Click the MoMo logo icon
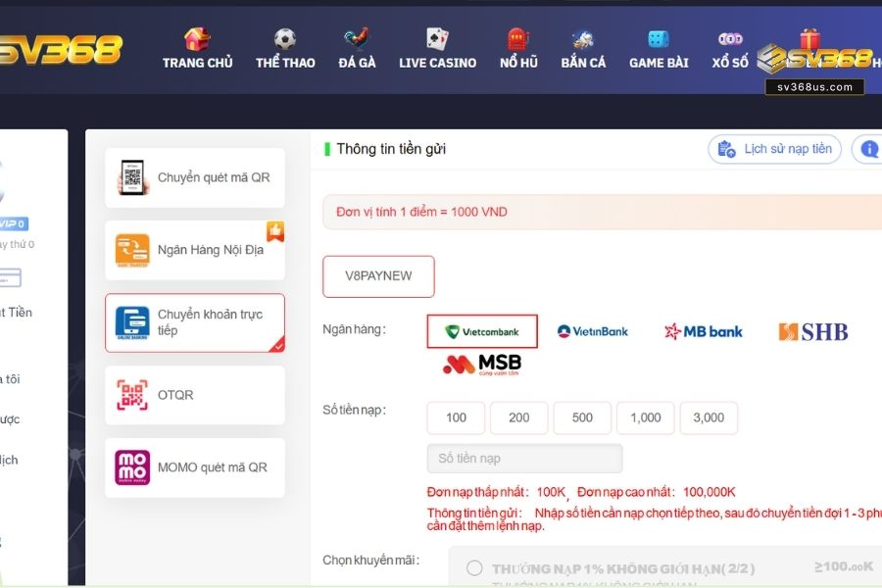 coord(132,467)
